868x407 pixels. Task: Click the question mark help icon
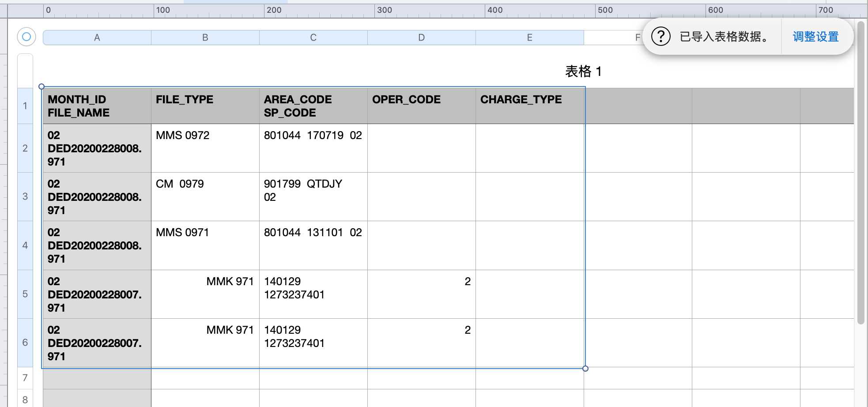pos(661,37)
